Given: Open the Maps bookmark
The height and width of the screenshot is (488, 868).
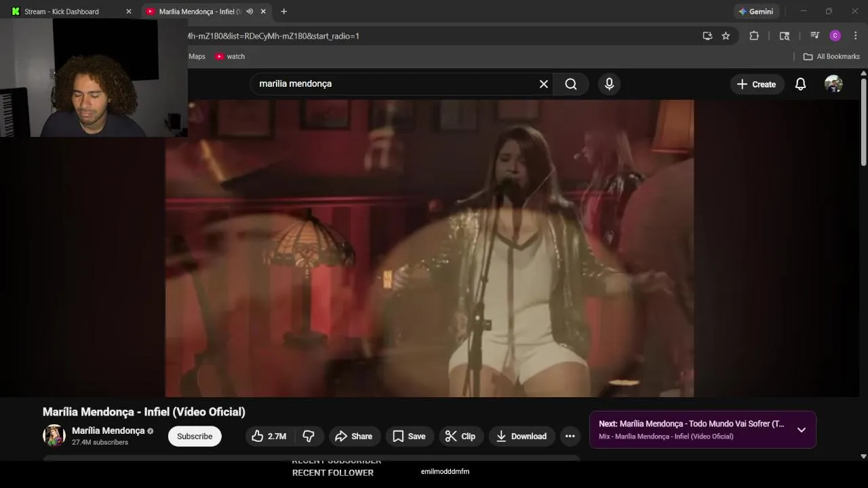Looking at the screenshot, I should tap(197, 56).
